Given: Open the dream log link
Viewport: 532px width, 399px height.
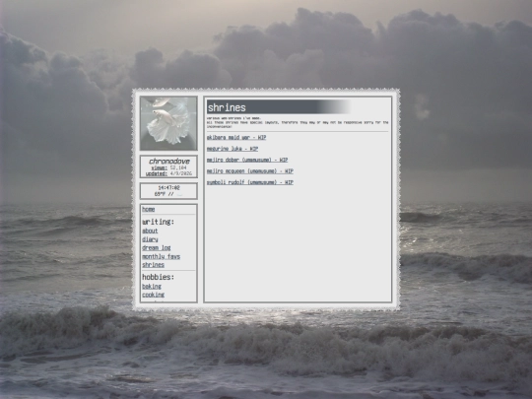Looking at the screenshot, I should tap(157, 247).
